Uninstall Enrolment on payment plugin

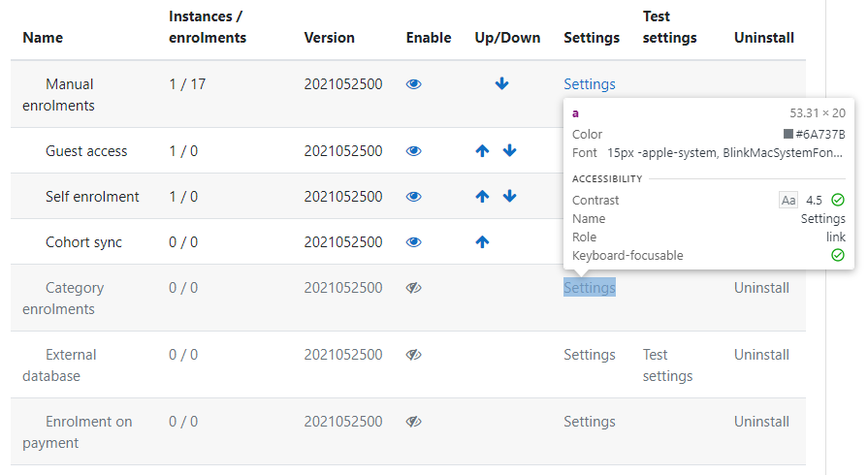point(761,422)
